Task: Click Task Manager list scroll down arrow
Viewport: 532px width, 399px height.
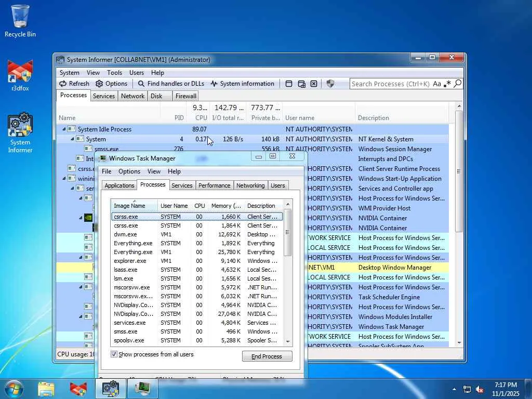Action: pyautogui.click(x=288, y=341)
